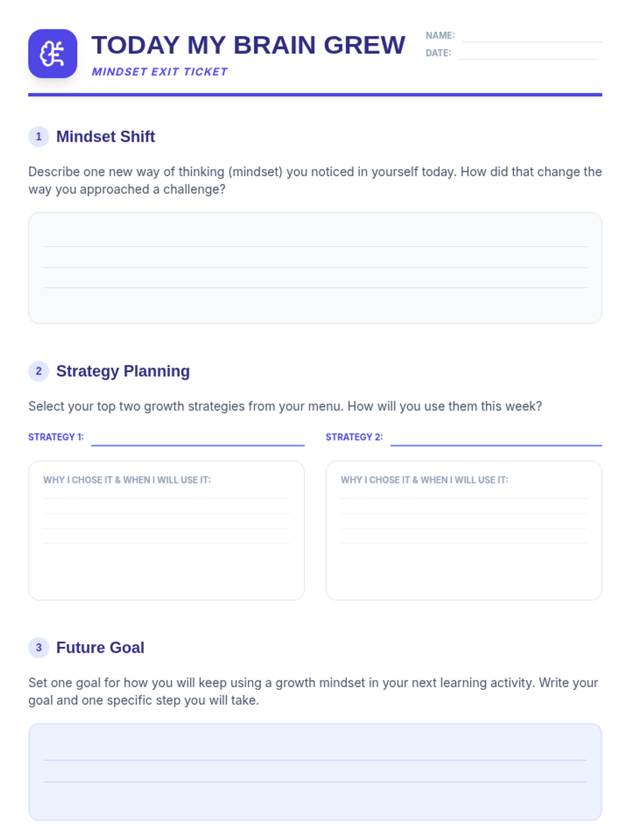Click the number 2 section badge
The width and height of the screenshot is (630, 840).
tap(38, 371)
